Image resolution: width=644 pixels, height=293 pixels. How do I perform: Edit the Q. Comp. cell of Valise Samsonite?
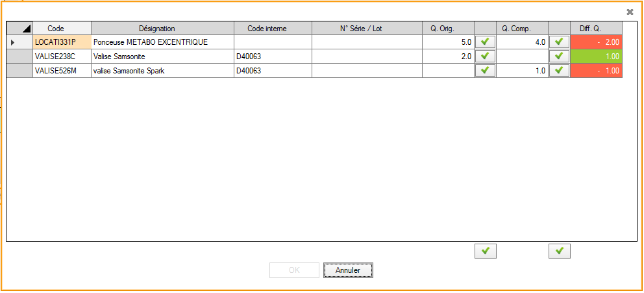point(522,56)
